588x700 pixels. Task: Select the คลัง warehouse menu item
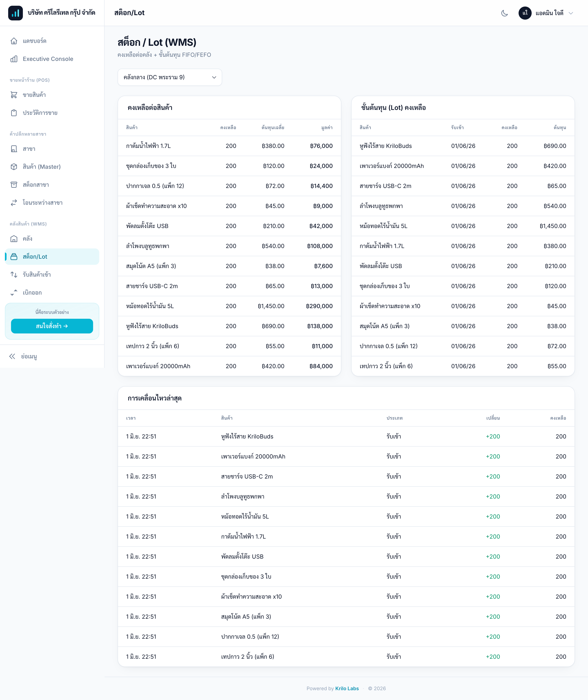click(x=52, y=239)
